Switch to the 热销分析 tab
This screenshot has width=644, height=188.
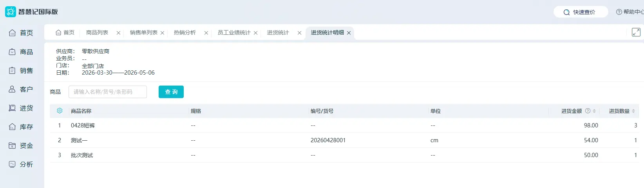pyautogui.click(x=185, y=32)
